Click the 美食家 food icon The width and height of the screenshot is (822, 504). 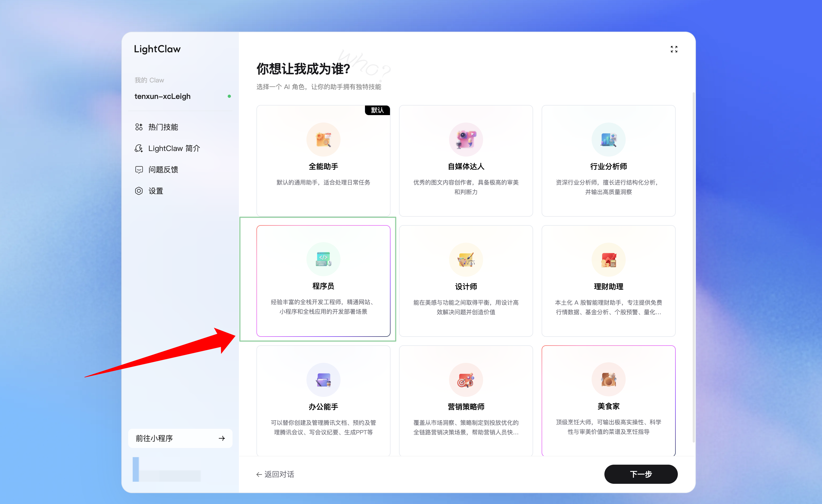click(x=608, y=379)
